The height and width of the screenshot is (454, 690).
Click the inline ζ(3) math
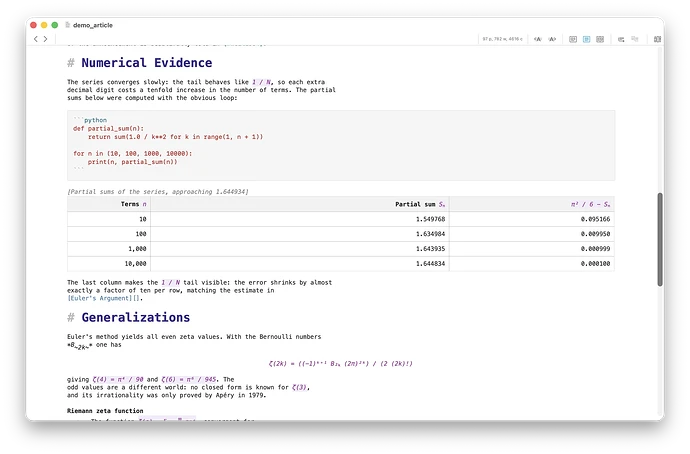[299, 388]
